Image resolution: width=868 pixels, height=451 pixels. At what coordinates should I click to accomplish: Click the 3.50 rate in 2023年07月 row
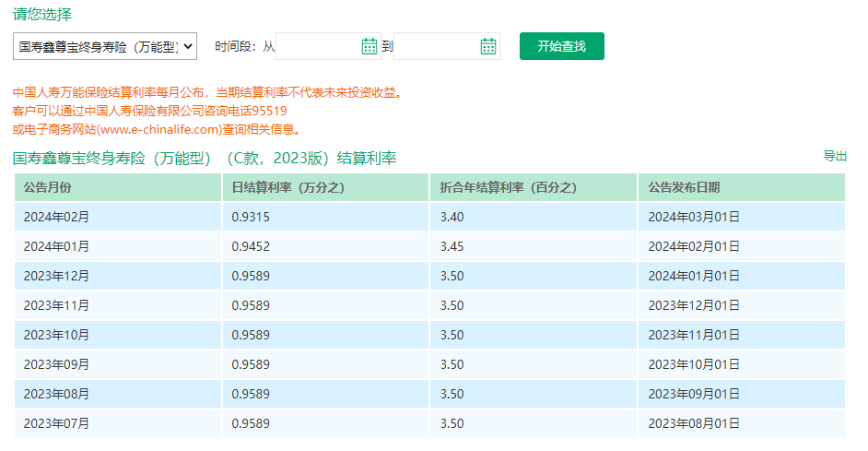point(452,423)
